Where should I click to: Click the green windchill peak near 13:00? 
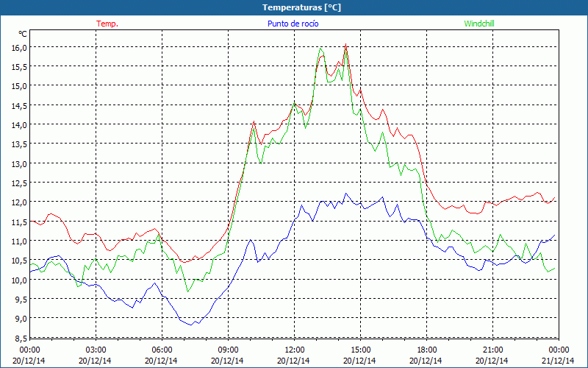[320, 48]
